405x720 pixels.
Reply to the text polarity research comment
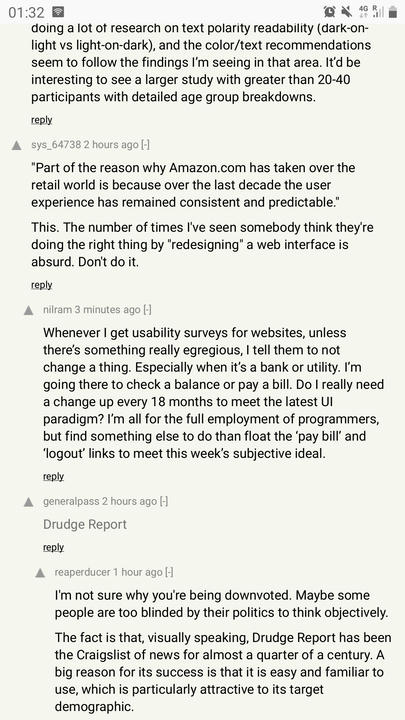click(41, 120)
